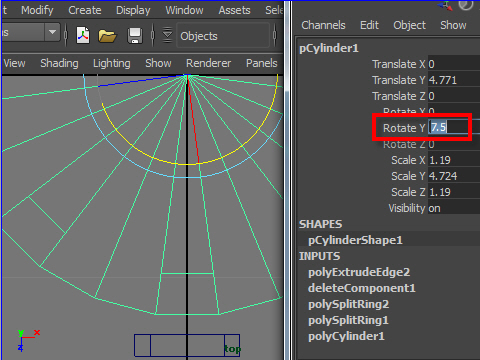This screenshot has height=360, width=480.
Task: Click the pCylinder1 object name
Action: 329,48
